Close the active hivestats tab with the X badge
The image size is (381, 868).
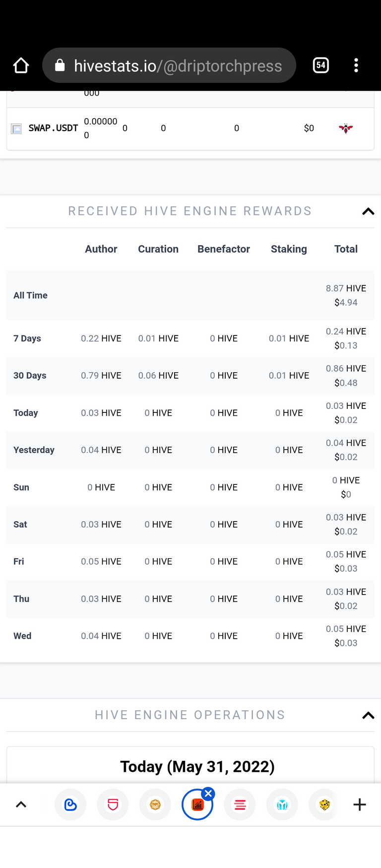tap(208, 794)
